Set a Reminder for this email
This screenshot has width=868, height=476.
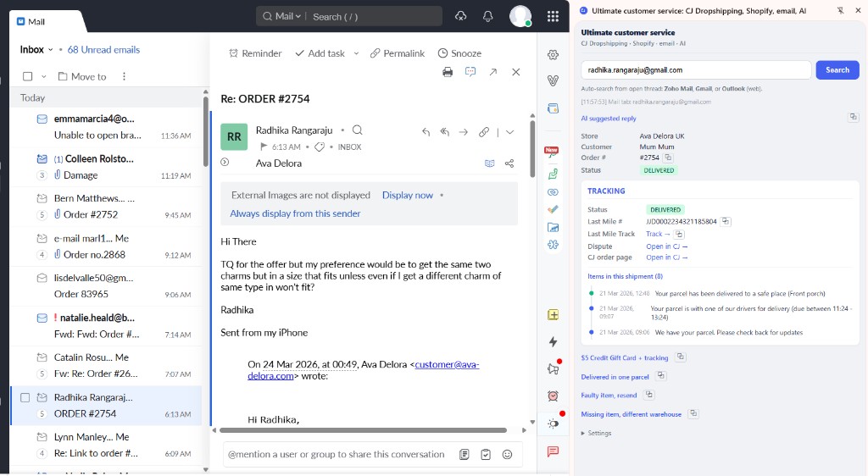tap(255, 53)
